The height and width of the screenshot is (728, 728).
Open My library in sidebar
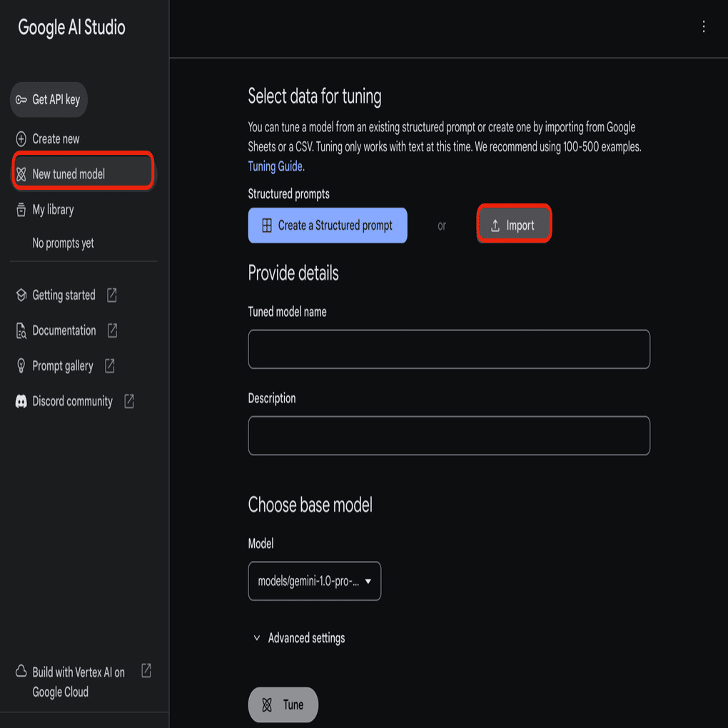(x=53, y=210)
